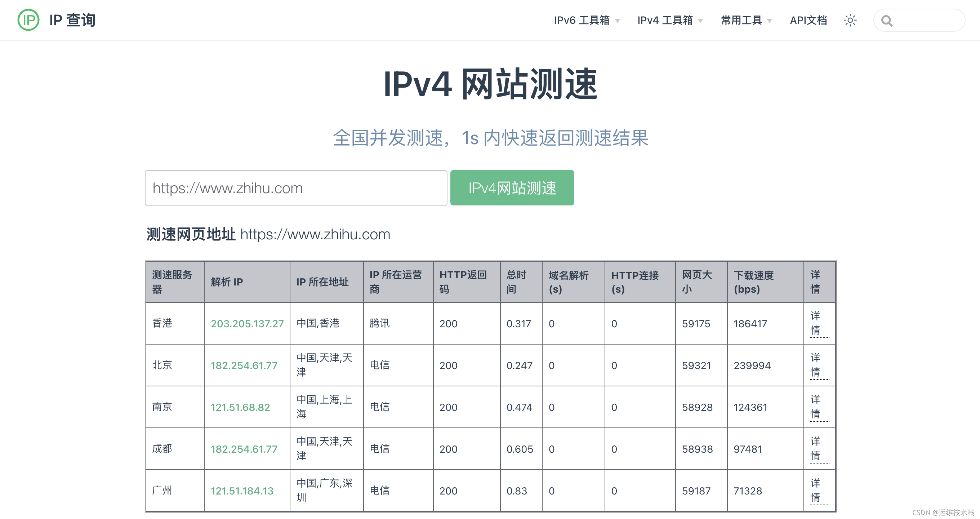Open resolved IP 203.205.137.27 link
The height and width of the screenshot is (519, 980).
[x=247, y=323]
